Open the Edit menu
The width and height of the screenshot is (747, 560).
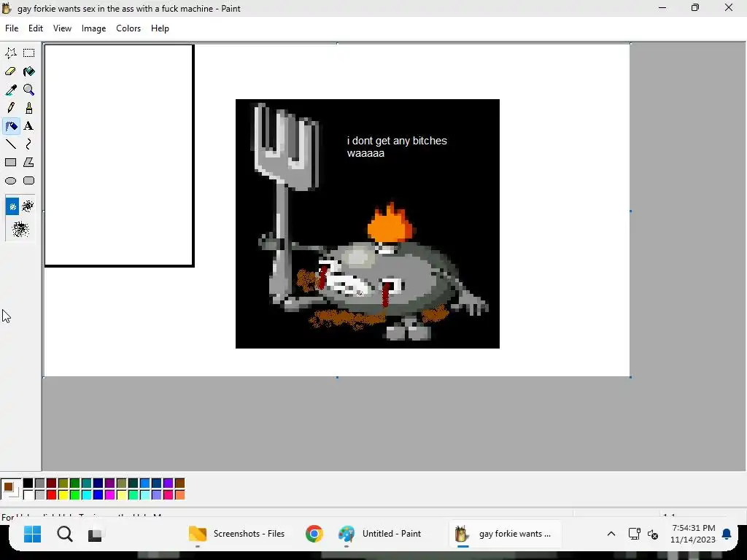click(36, 28)
